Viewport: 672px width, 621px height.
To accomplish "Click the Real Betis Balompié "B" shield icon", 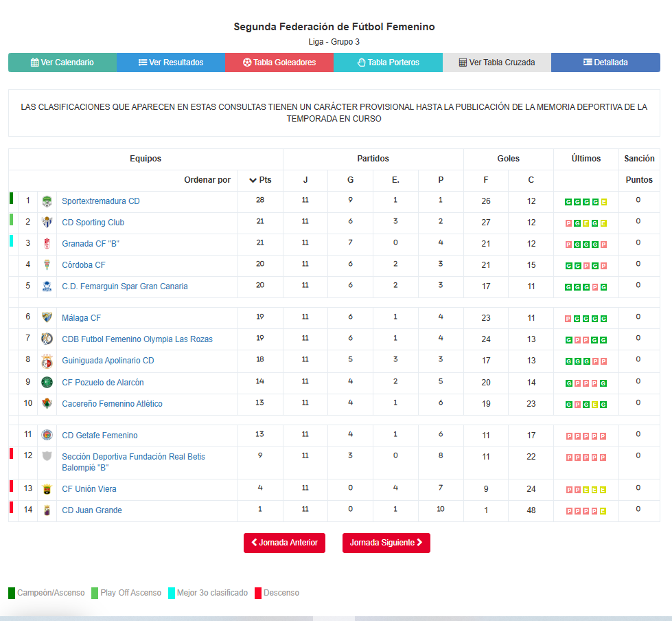I will (47, 456).
